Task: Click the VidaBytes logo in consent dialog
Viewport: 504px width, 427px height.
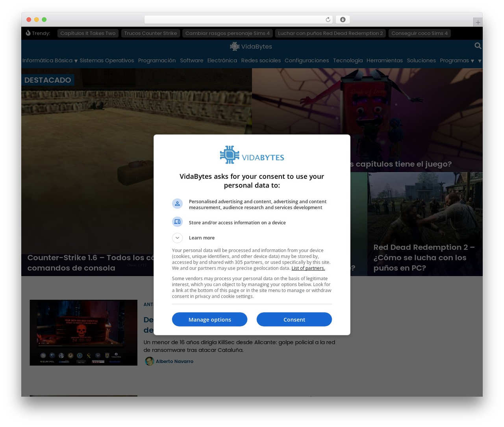Action: tap(252, 155)
